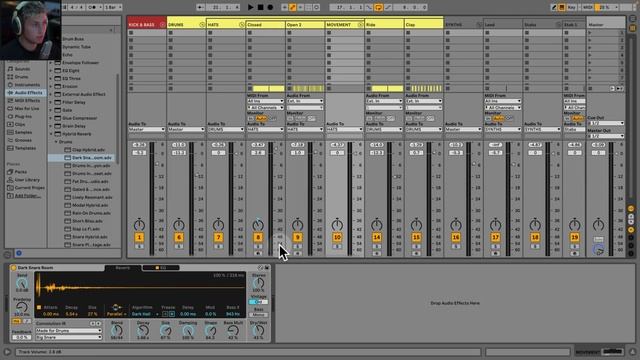
Task: Toggle track activator 19
Action: (575, 237)
